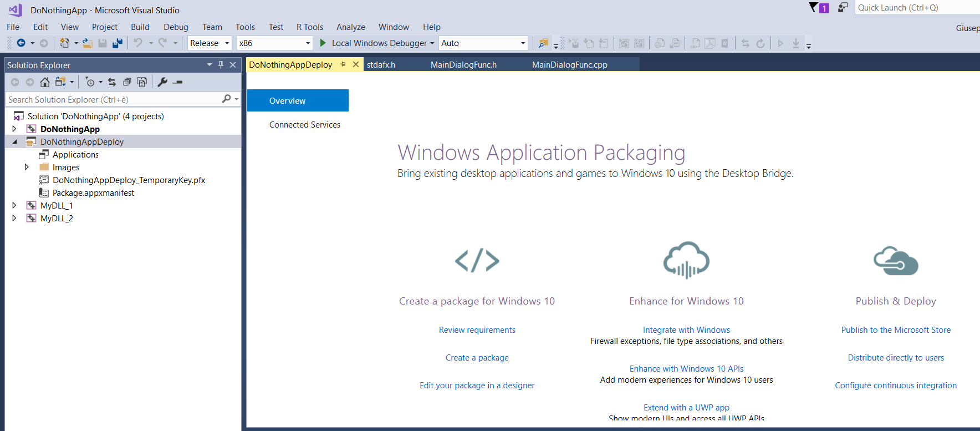
Task: Click Switch Views icon in Solution Explorer
Action: 60,82
